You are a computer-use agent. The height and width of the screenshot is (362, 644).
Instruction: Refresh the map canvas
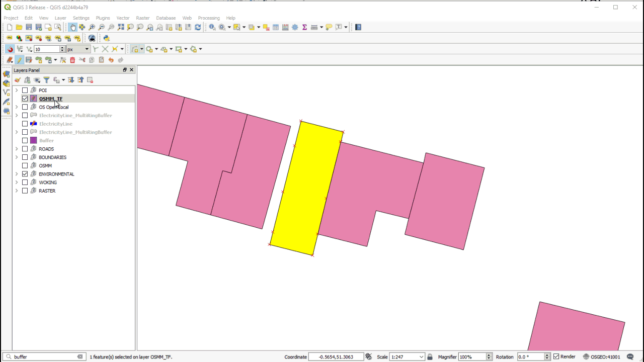click(x=198, y=27)
